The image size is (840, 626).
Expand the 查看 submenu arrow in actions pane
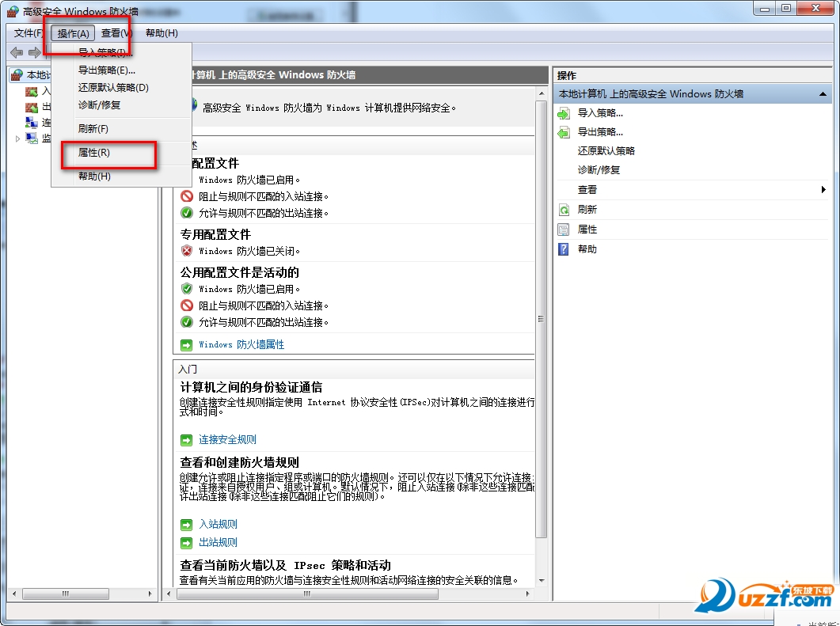[x=823, y=190]
